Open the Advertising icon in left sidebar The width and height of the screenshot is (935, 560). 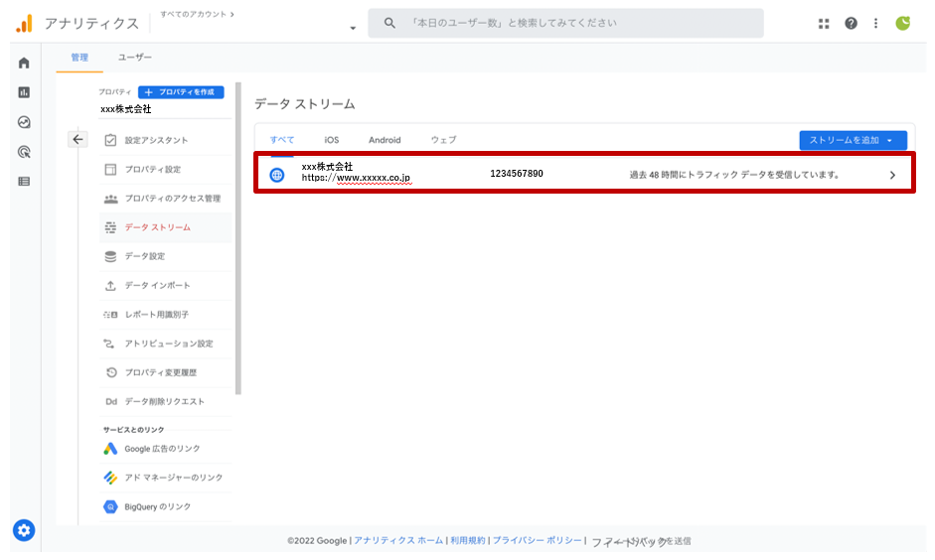24,152
